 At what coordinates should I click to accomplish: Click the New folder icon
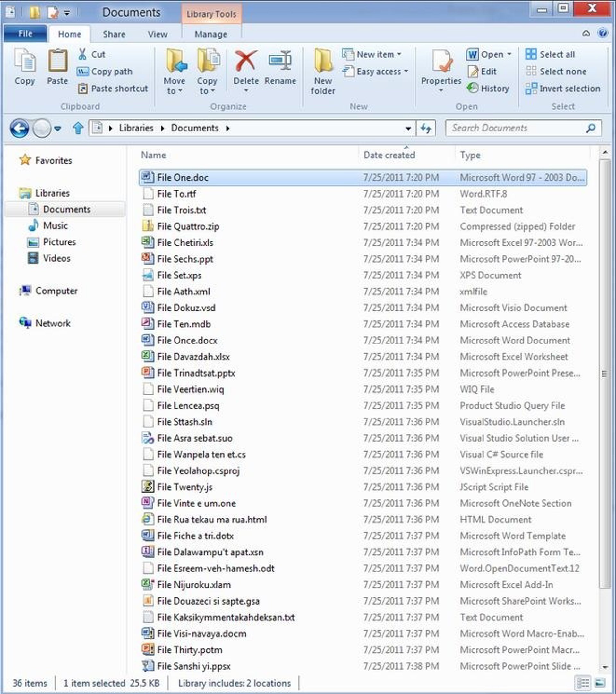coord(323,61)
